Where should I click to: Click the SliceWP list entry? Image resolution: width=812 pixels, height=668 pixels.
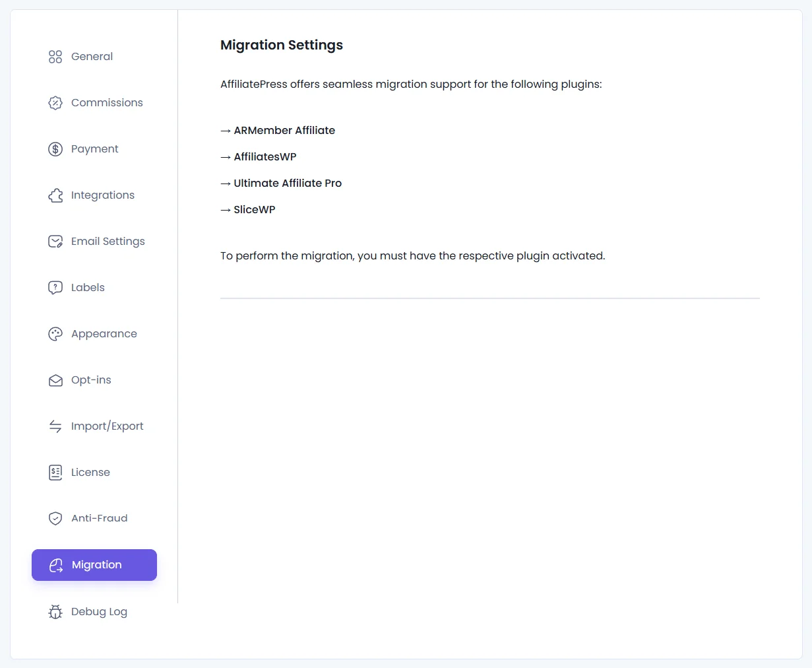(248, 209)
